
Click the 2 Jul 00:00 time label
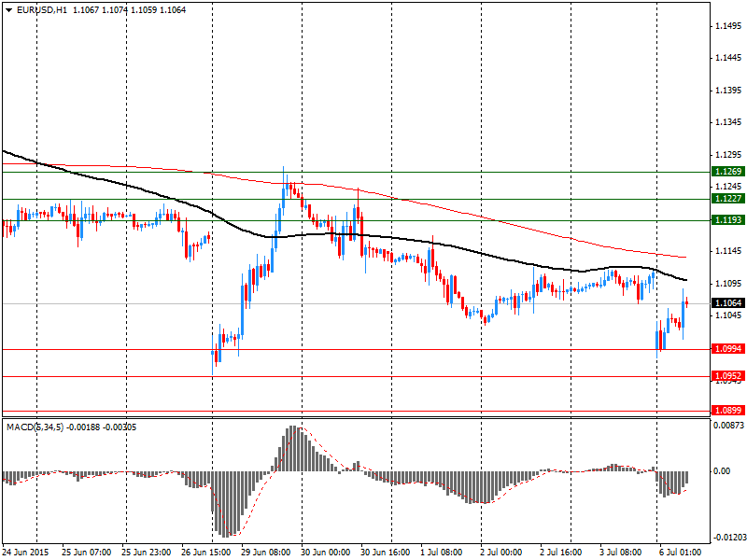tap(501, 553)
